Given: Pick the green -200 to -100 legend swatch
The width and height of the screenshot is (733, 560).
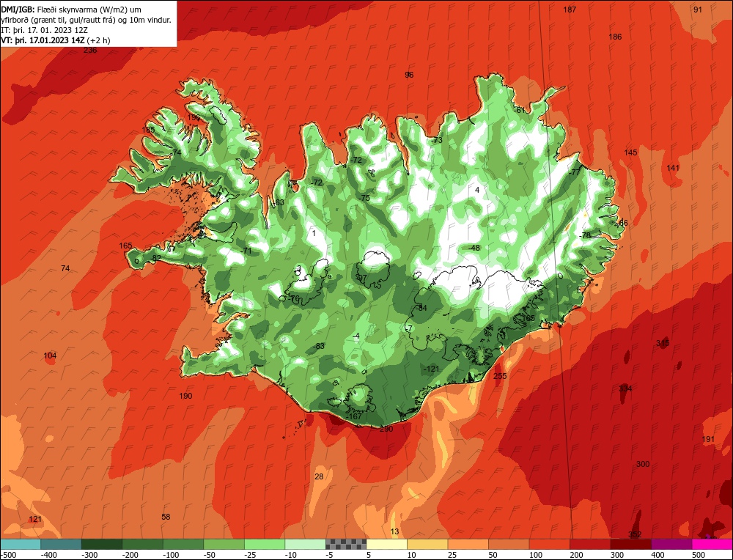Looking at the screenshot, I should (x=142, y=544).
